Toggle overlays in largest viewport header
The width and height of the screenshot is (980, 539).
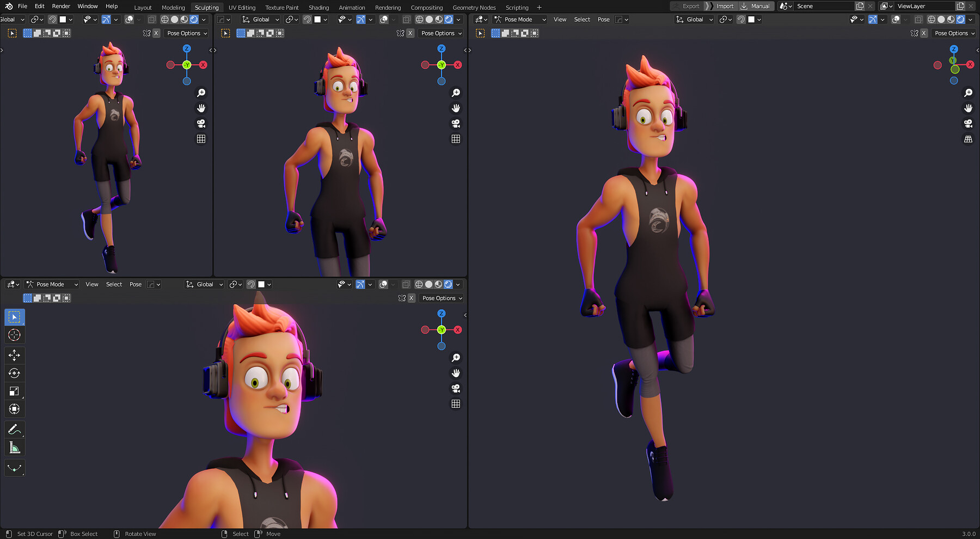tap(896, 20)
